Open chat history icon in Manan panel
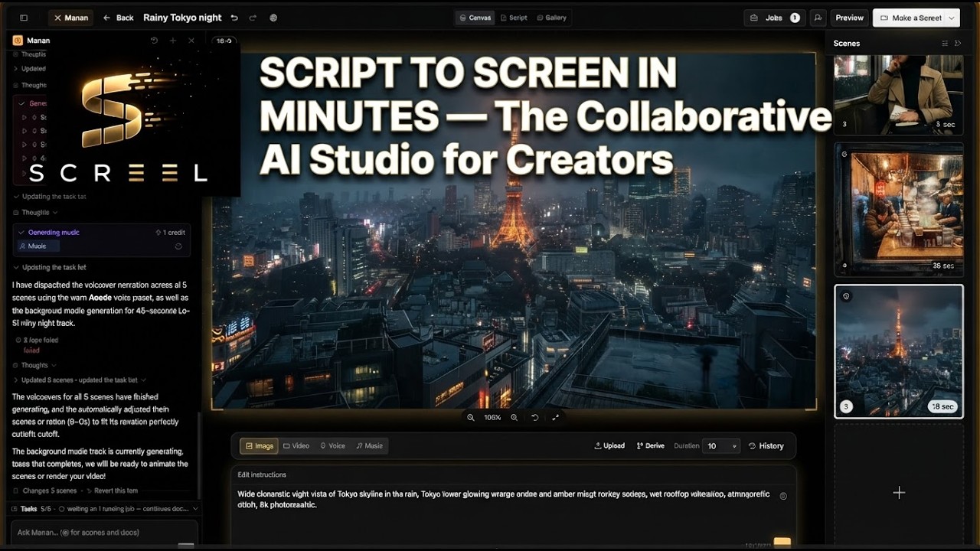 point(154,41)
